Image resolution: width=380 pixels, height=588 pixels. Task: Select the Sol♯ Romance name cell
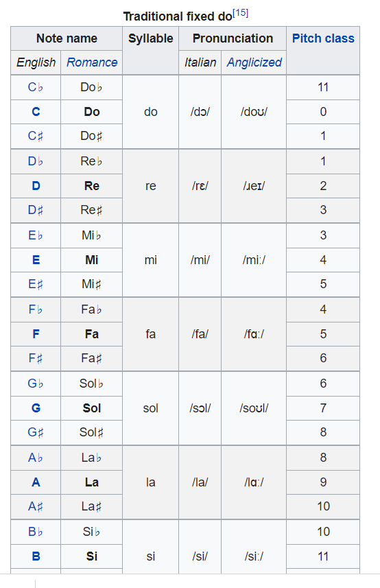pos(91,432)
